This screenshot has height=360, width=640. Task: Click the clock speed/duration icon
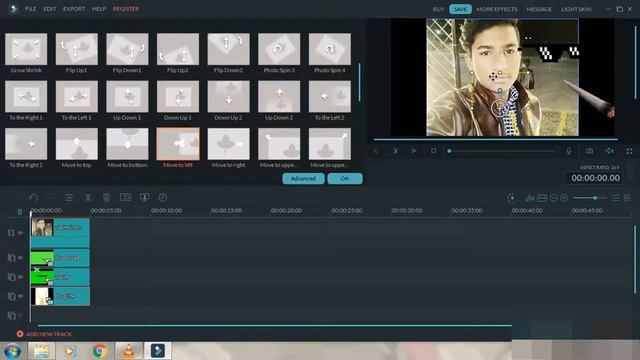pos(163,198)
